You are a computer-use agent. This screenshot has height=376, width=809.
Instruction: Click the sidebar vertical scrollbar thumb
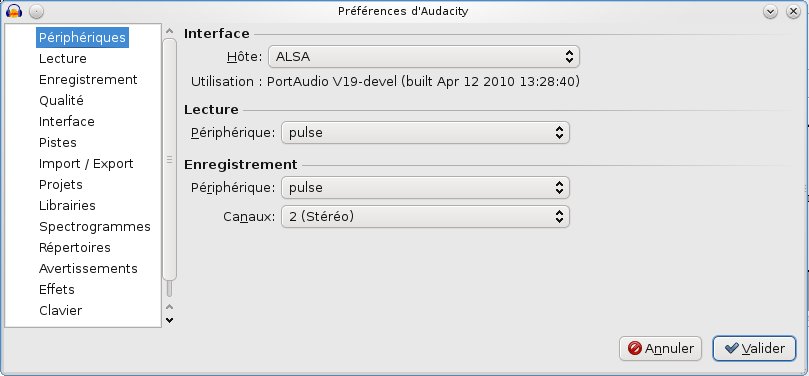pos(169,159)
